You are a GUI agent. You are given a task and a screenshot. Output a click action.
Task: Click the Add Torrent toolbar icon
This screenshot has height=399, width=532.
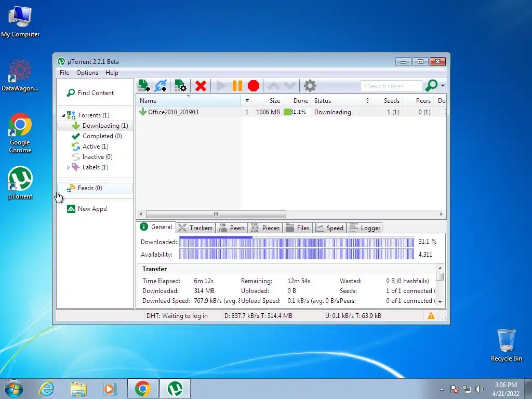[x=144, y=86]
